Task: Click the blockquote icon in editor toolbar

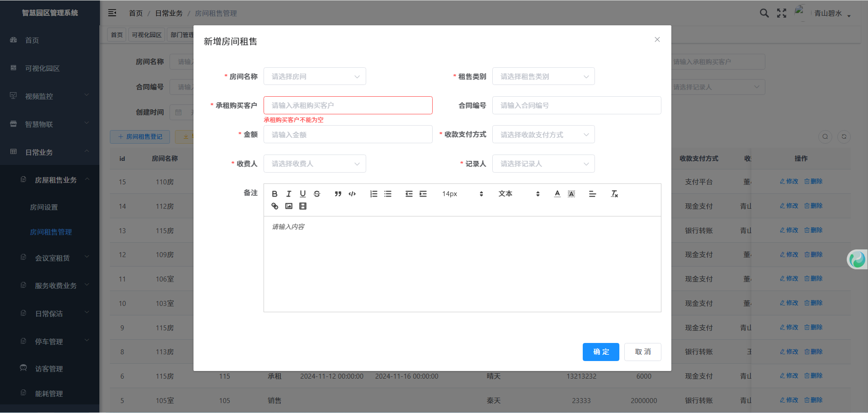Action: [338, 194]
